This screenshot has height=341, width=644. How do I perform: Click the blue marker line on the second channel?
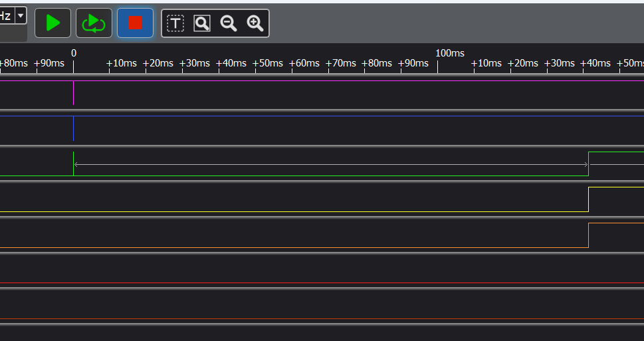pyautogui.click(x=73, y=128)
